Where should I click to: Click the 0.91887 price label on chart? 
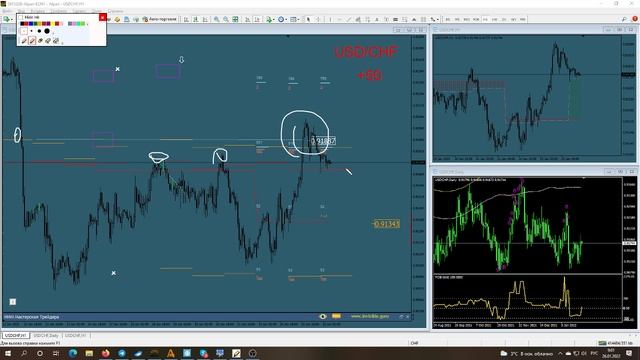click(323, 141)
